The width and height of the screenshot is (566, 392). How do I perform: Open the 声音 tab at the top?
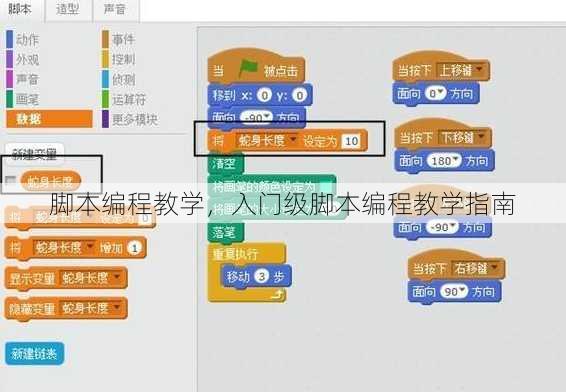coord(115,9)
